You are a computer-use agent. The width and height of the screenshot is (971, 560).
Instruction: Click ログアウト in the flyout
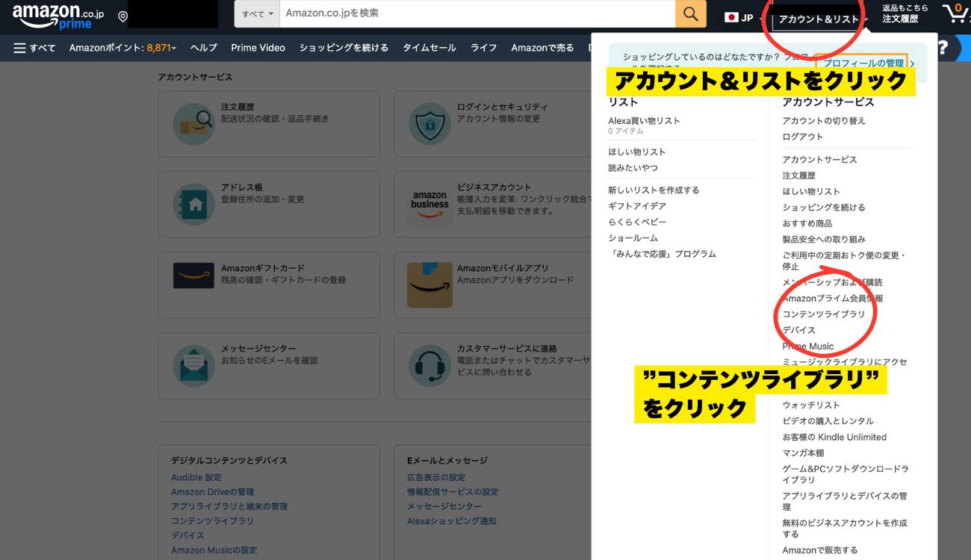tap(803, 137)
